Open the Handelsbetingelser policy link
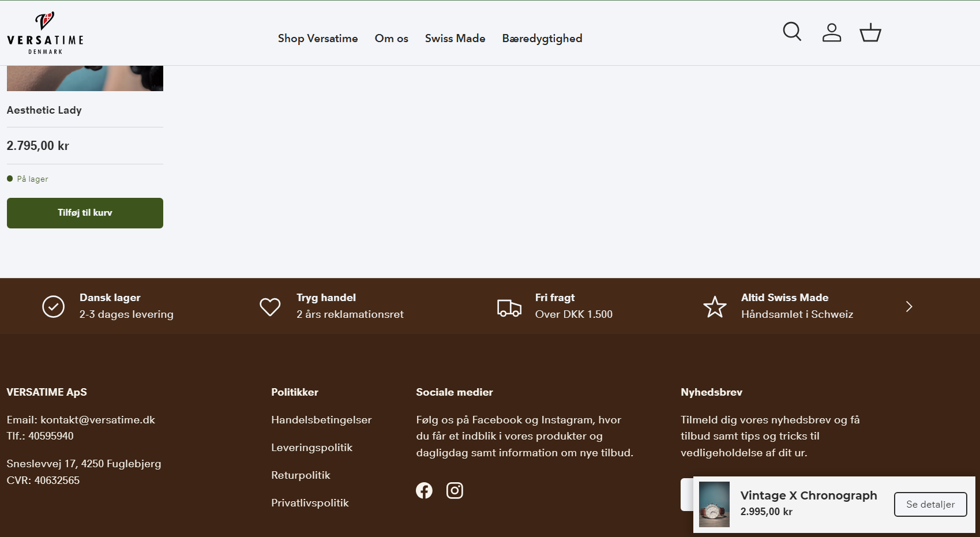 pyautogui.click(x=321, y=420)
